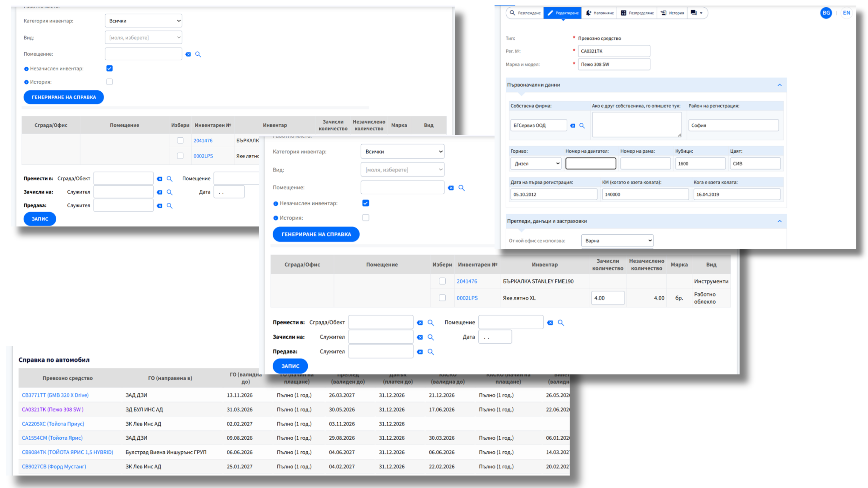Search Собствена фирма in vehicle form
This screenshot has height=488, width=868.
coord(582,126)
